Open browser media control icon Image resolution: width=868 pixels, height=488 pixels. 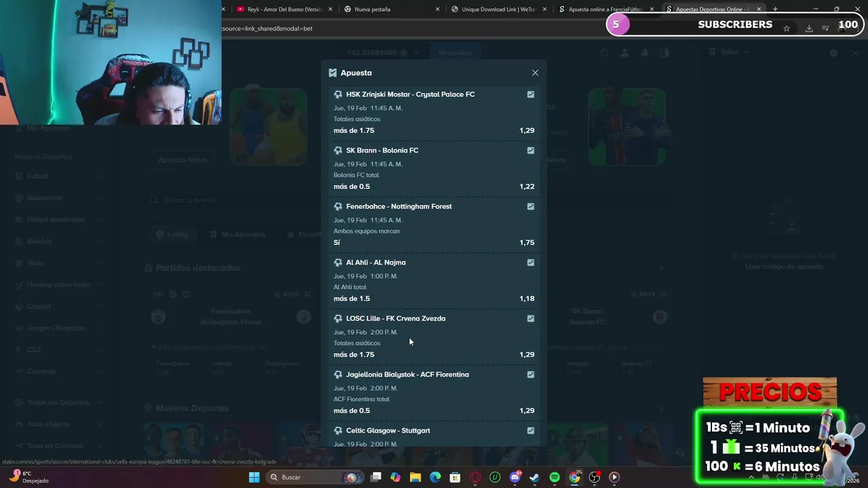(x=826, y=28)
